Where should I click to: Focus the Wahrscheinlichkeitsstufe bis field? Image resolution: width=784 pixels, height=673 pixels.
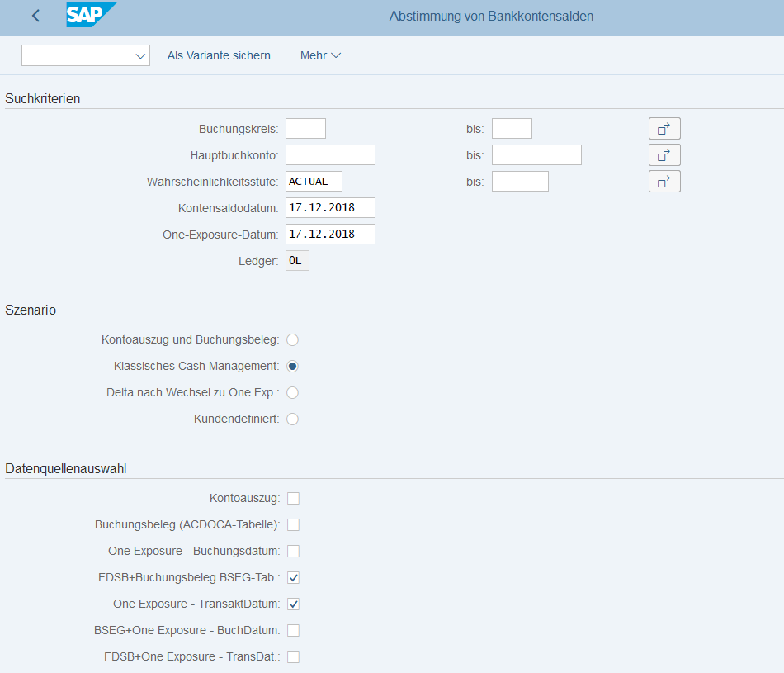[520, 182]
